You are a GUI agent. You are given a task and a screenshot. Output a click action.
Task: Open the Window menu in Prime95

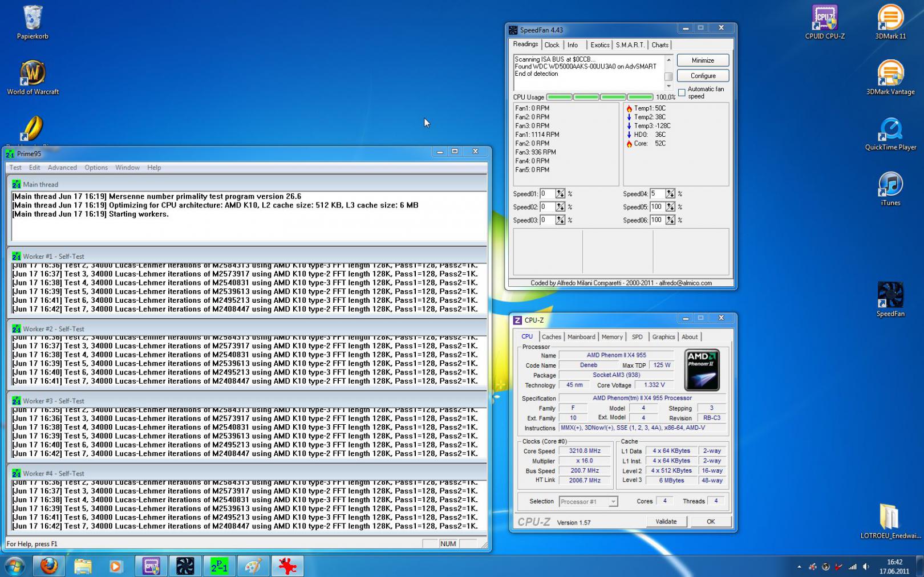coord(127,168)
